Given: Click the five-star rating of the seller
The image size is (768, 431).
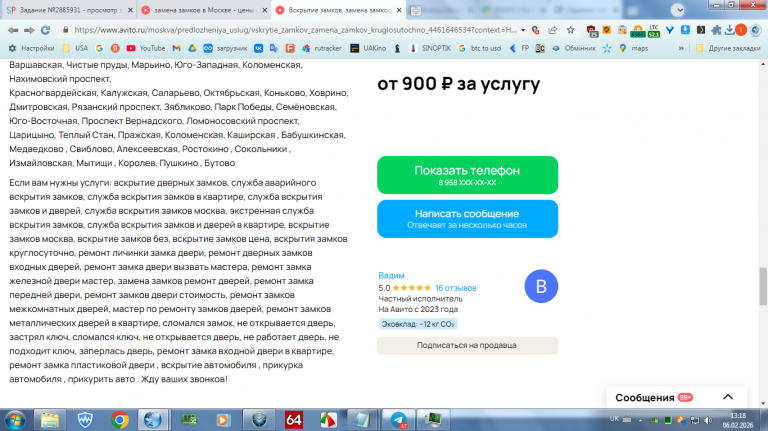Looking at the screenshot, I should coord(411,288).
